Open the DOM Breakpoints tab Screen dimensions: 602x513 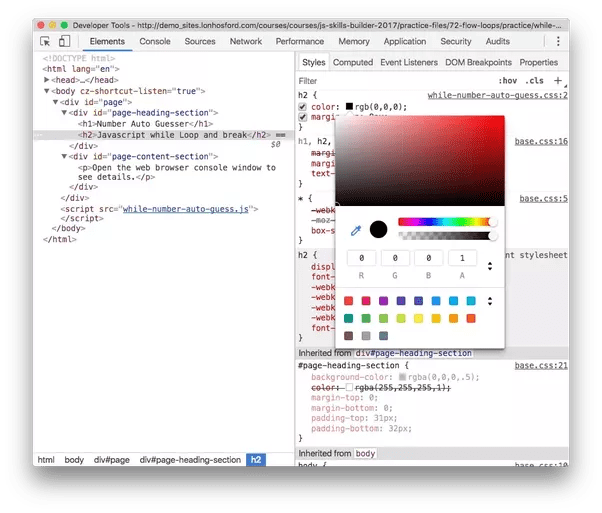click(478, 62)
